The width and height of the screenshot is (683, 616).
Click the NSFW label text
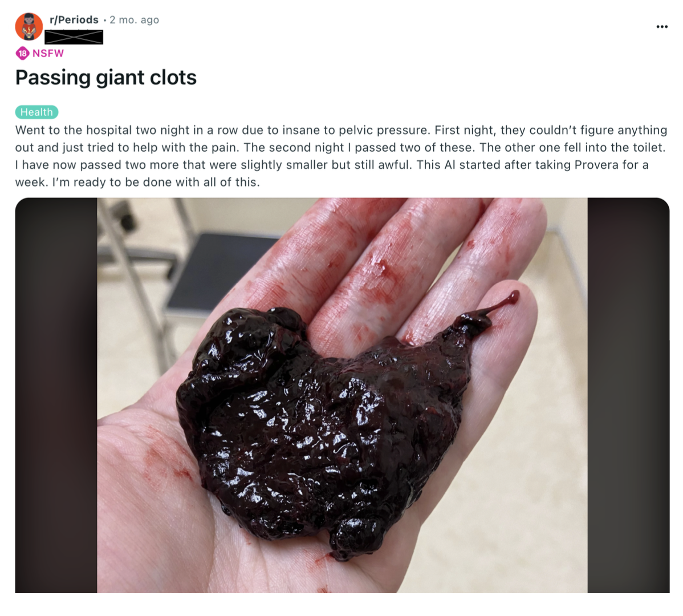pyautogui.click(x=48, y=53)
